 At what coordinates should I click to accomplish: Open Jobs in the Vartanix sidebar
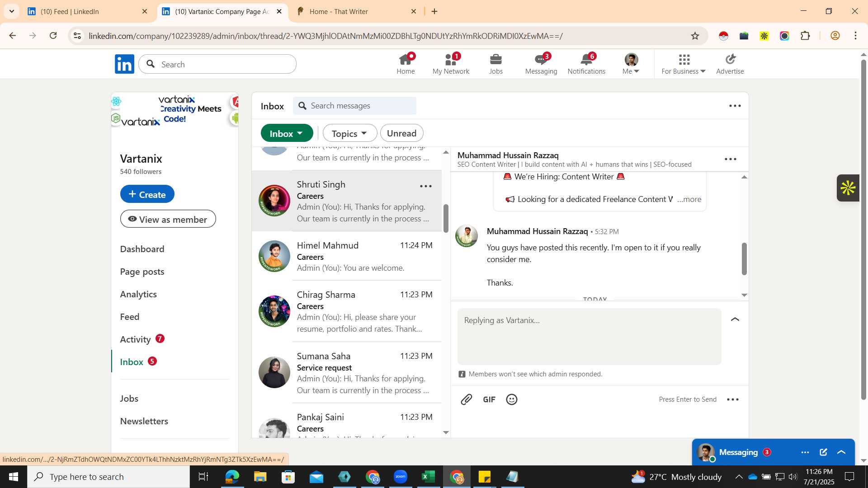[x=129, y=399]
